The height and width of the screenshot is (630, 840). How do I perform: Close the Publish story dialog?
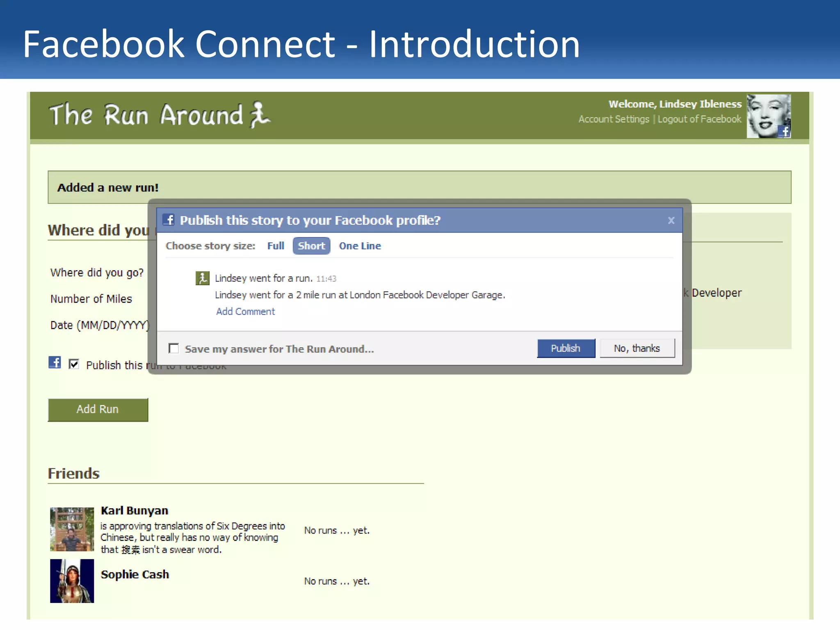(671, 220)
